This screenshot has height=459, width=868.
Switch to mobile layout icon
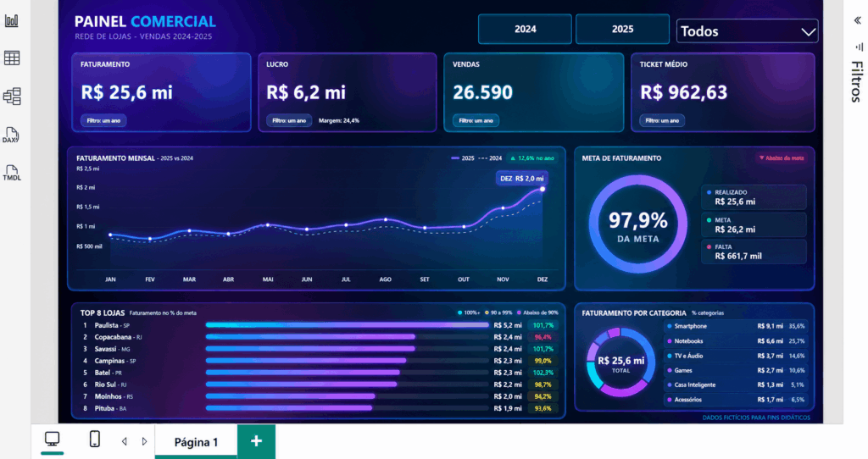click(95, 439)
